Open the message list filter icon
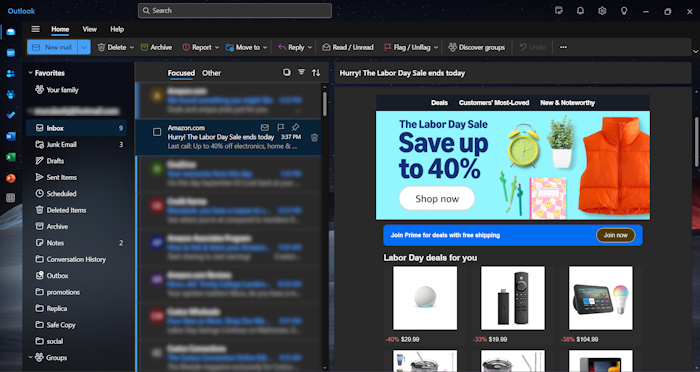 tap(301, 72)
